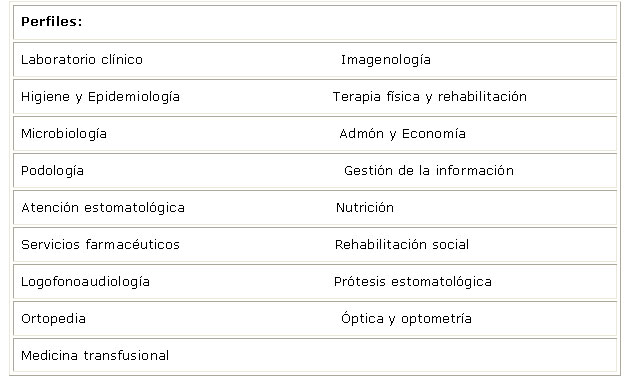Viewport: 624px width, 382px height.
Task: Select the Ortopedia profile
Action: [53, 319]
